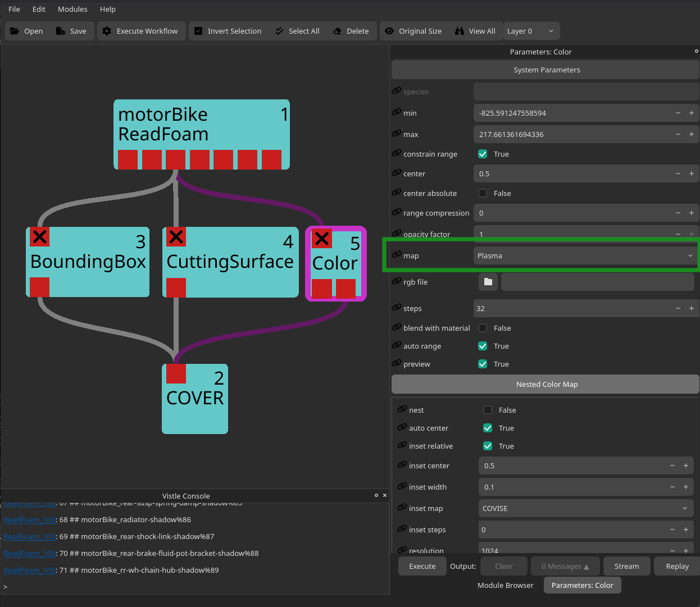700x607 pixels.
Task: Open the Modules menu
Action: point(72,9)
